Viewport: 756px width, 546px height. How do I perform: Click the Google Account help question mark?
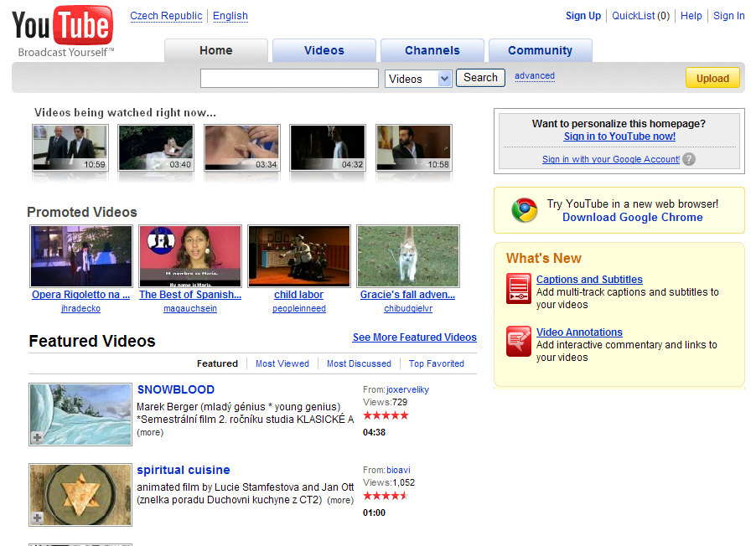(689, 159)
